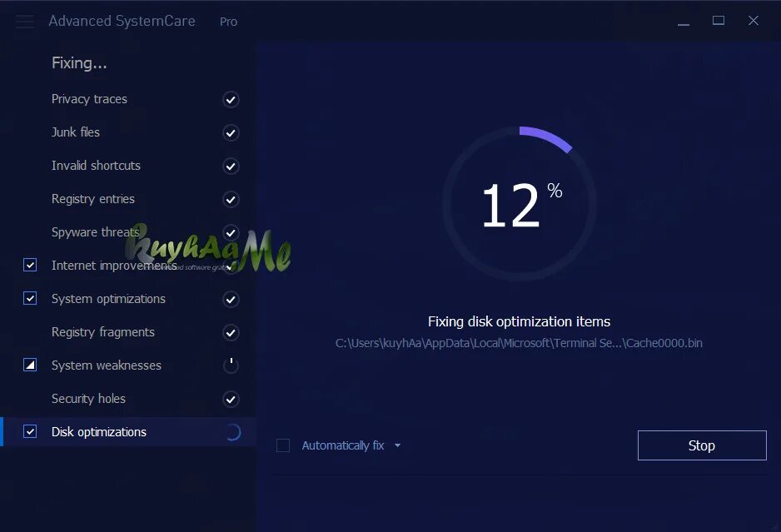781x532 pixels.
Task: Uncheck the Disk optimizations checkbox
Action: [30, 431]
